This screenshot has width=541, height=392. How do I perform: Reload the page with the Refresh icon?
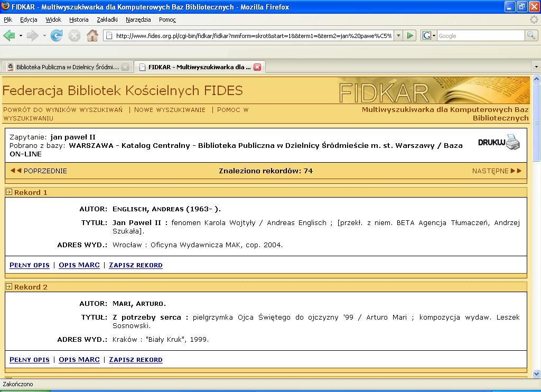[x=57, y=35]
